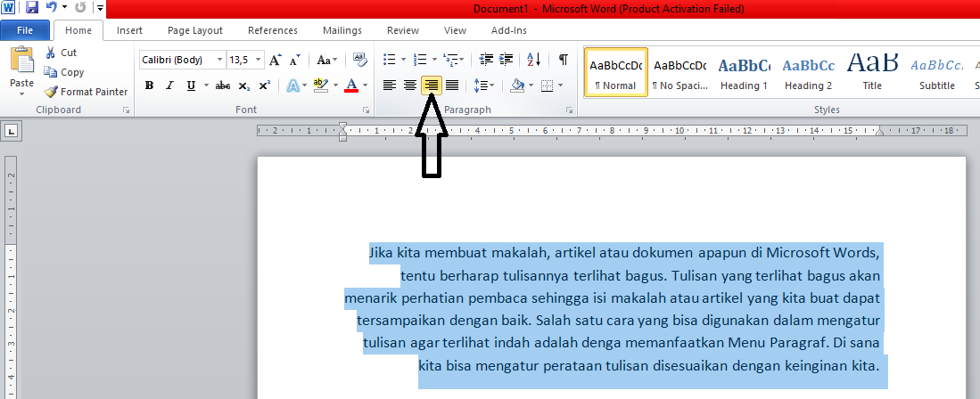
Task: Cut the selected text
Action: (x=61, y=53)
